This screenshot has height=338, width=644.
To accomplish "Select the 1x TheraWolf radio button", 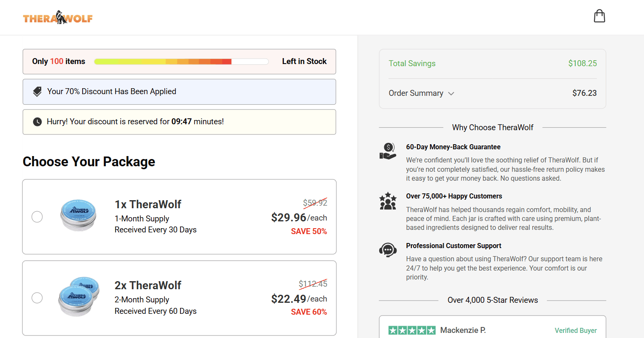I will click(37, 217).
